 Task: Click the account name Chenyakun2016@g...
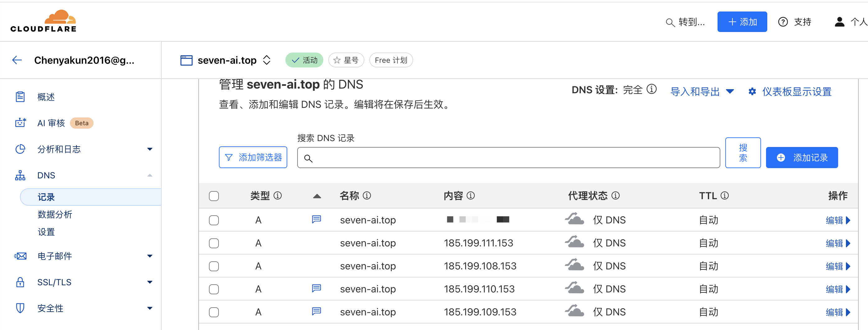coord(84,60)
